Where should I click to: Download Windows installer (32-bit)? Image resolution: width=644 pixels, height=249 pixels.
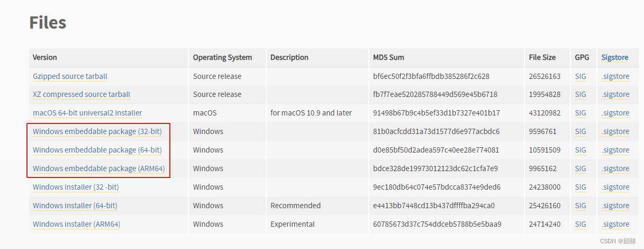click(76, 187)
